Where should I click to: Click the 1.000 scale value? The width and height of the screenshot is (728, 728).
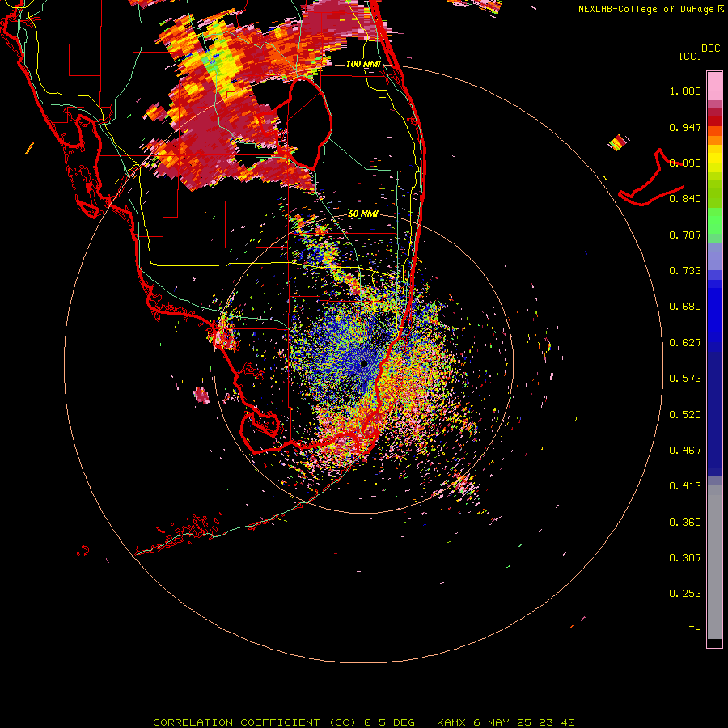pos(685,91)
